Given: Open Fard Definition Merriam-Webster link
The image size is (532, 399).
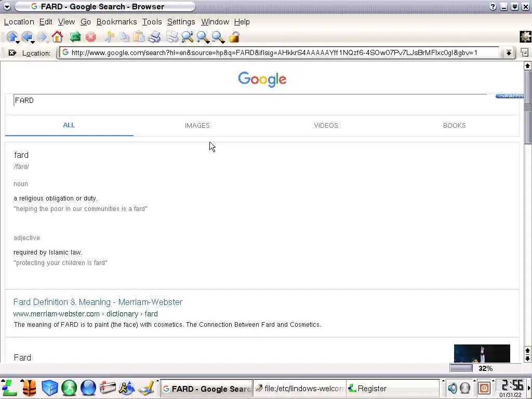Looking at the screenshot, I should [x=98, y=302].
